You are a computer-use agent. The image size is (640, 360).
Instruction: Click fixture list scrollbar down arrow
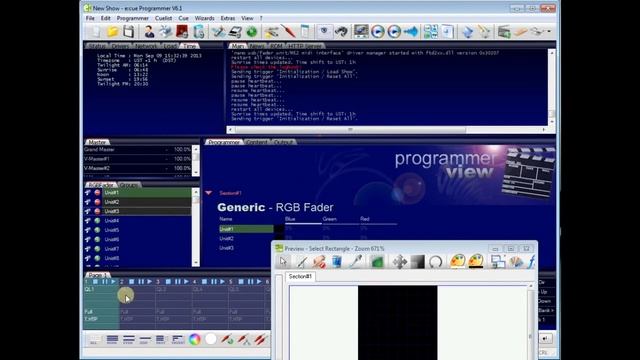196,263
